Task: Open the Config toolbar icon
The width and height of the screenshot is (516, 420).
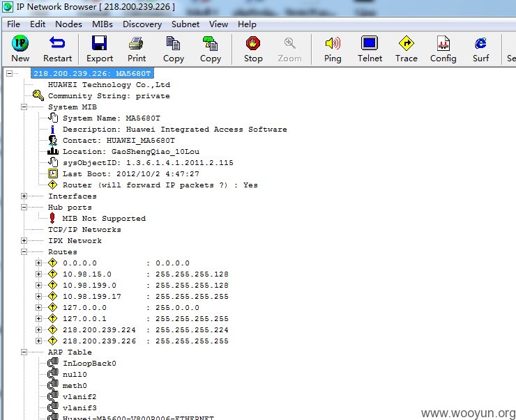Action: coord(443,43)
